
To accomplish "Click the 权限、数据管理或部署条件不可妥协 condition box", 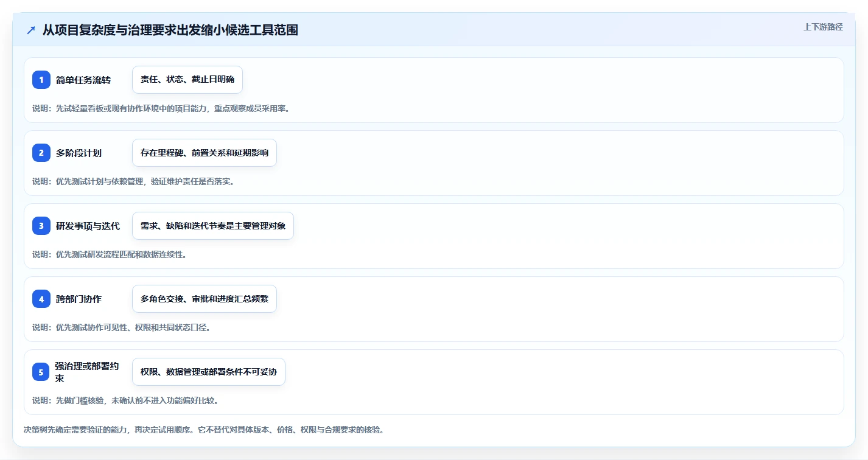I will click(209, 372).
